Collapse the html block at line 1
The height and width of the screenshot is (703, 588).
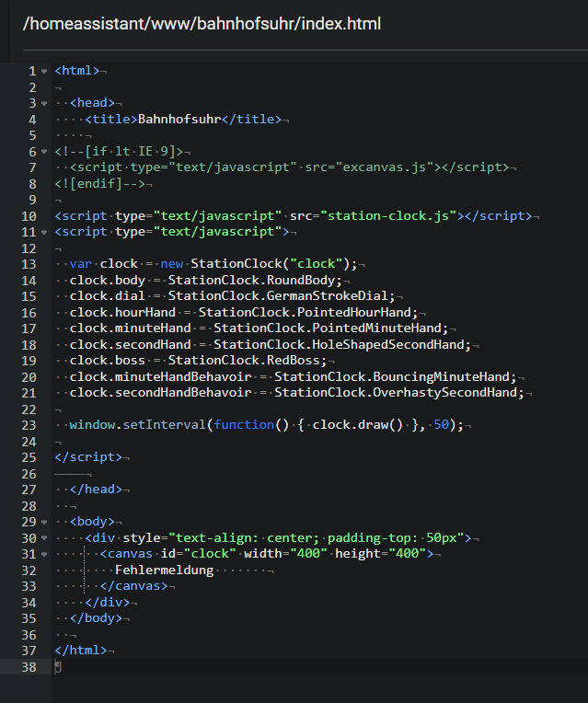click(x=44, y=71)
